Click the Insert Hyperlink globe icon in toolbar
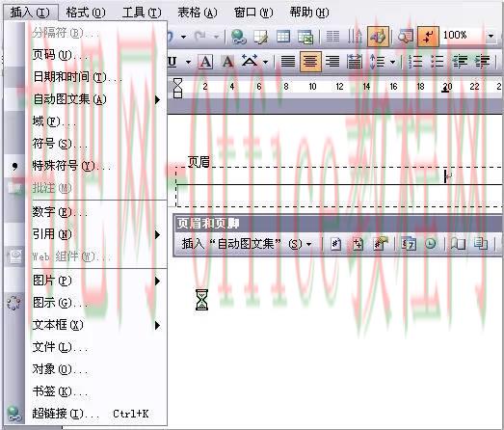This screenshot has width=504, height=430. (238, 37)
